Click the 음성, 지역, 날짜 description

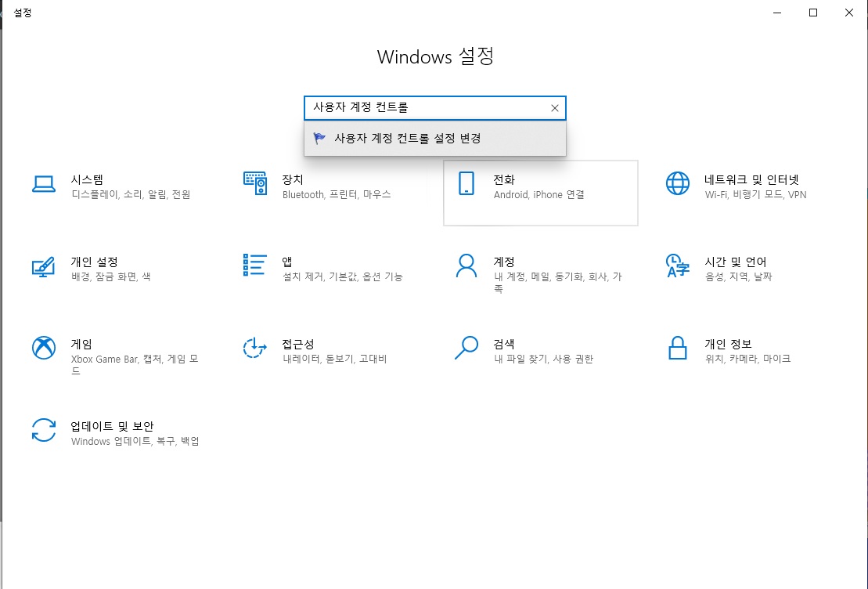(x=738, y=276)
